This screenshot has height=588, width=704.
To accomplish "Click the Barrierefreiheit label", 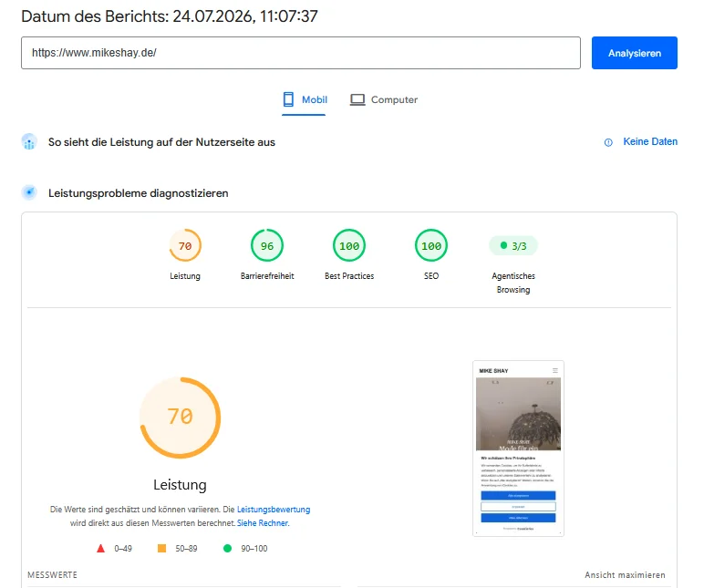I will coord(267,276).
